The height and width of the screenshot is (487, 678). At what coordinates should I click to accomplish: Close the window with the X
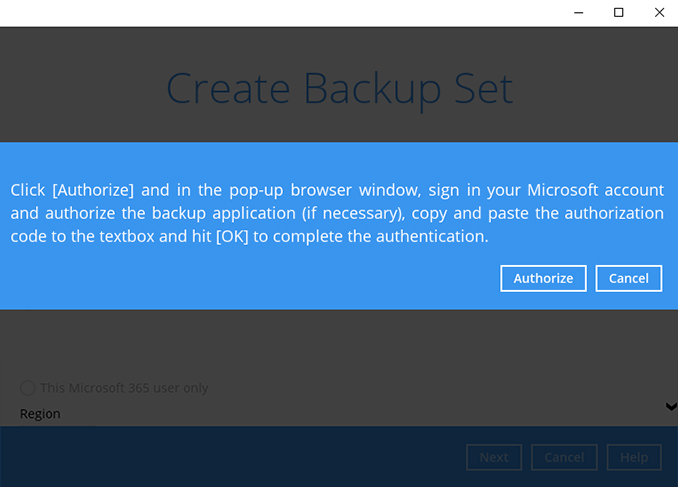point(659,13)
